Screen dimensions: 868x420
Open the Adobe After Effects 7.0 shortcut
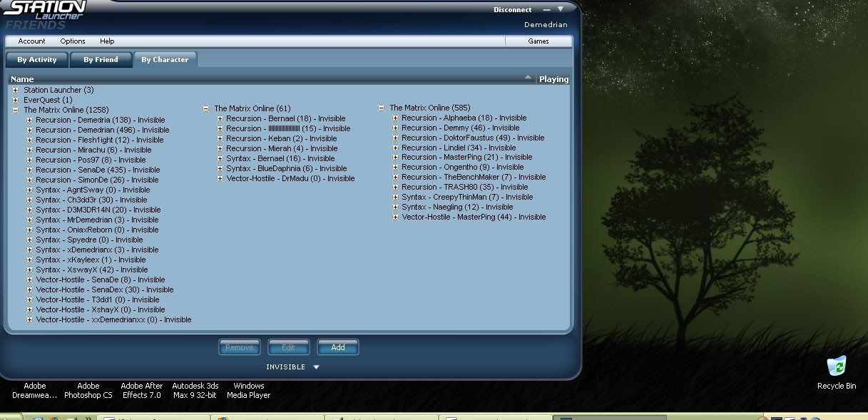pos(141,390)
